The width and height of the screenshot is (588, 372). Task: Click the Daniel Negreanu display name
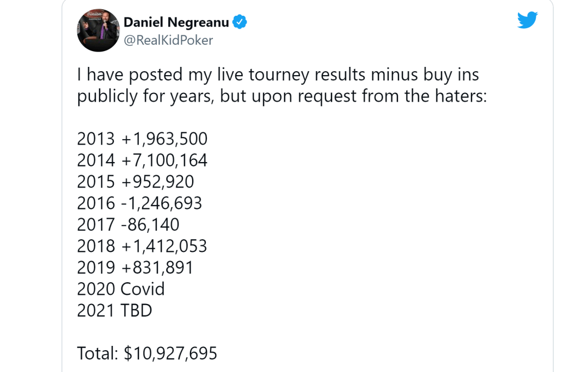click(176, 22)
